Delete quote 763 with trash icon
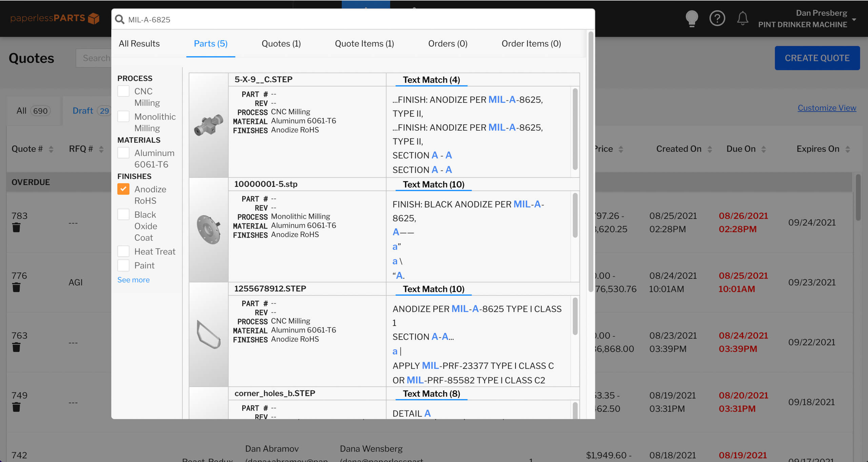 16,347
